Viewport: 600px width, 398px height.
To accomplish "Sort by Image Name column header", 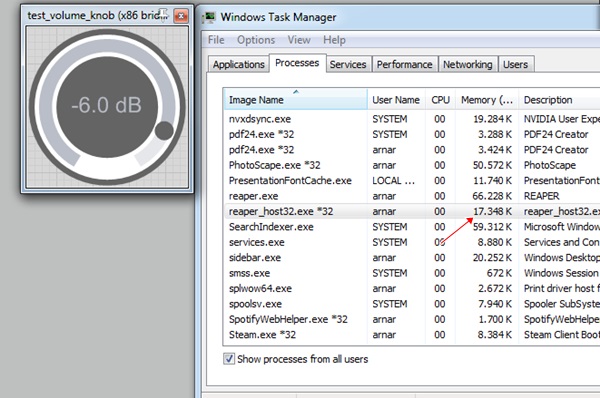I will point(295,100).
